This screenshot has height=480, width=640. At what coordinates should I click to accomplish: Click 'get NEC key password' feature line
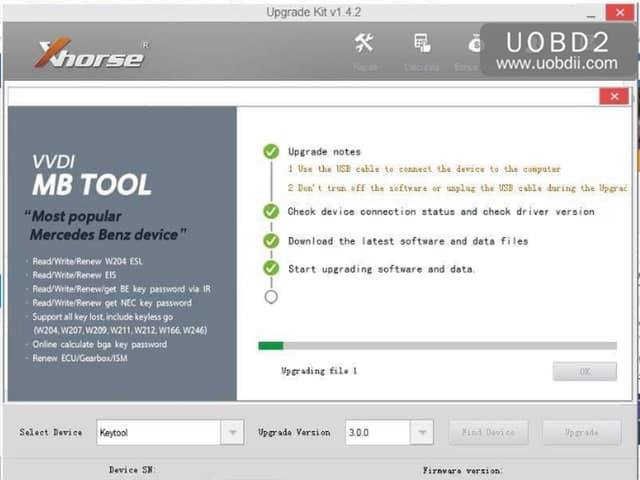click(112, 303)
